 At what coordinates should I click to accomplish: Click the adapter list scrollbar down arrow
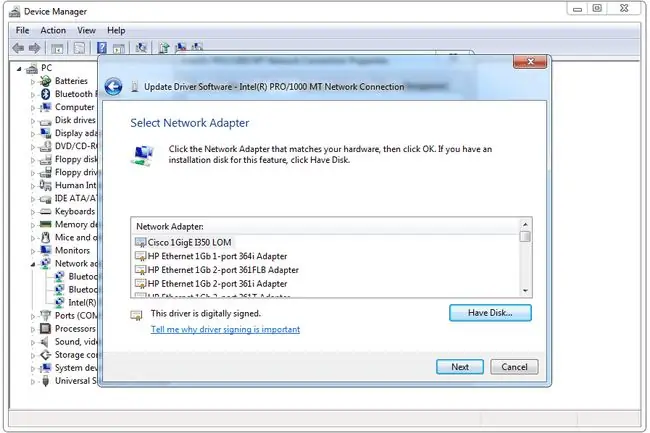coord(525,291)
